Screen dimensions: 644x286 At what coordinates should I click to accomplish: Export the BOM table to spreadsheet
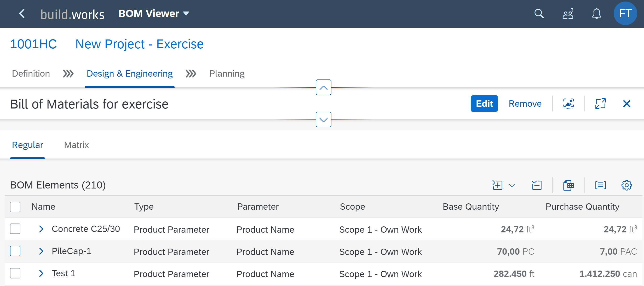568,185
